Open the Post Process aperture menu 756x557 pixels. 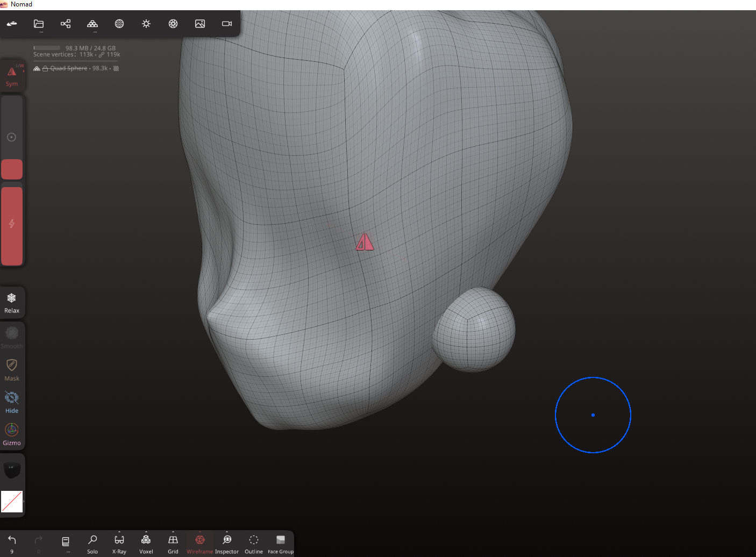173,24
